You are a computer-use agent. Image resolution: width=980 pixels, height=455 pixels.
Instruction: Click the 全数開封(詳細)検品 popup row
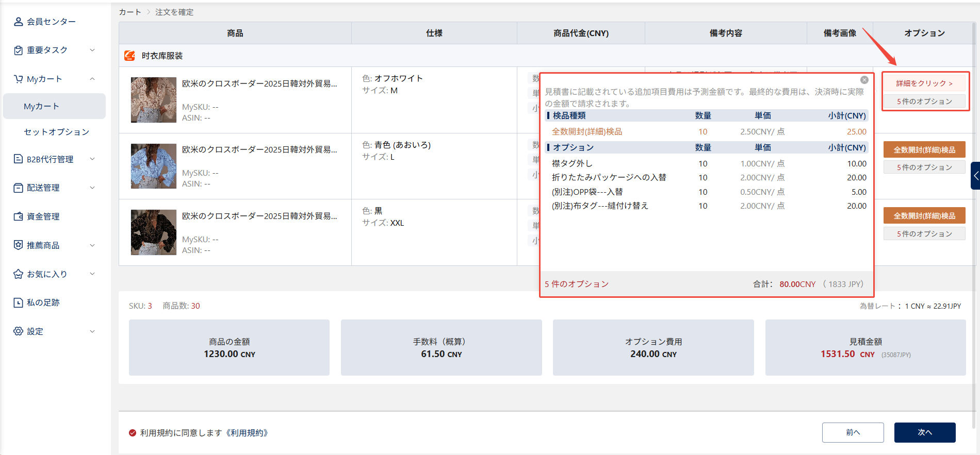click(x=707, y=131)
